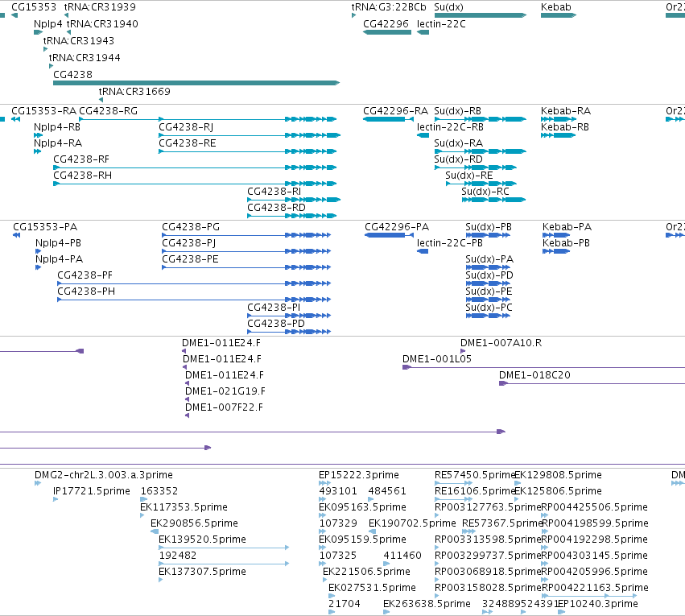Select the Nplp4-PB protein label

(58, 243)
